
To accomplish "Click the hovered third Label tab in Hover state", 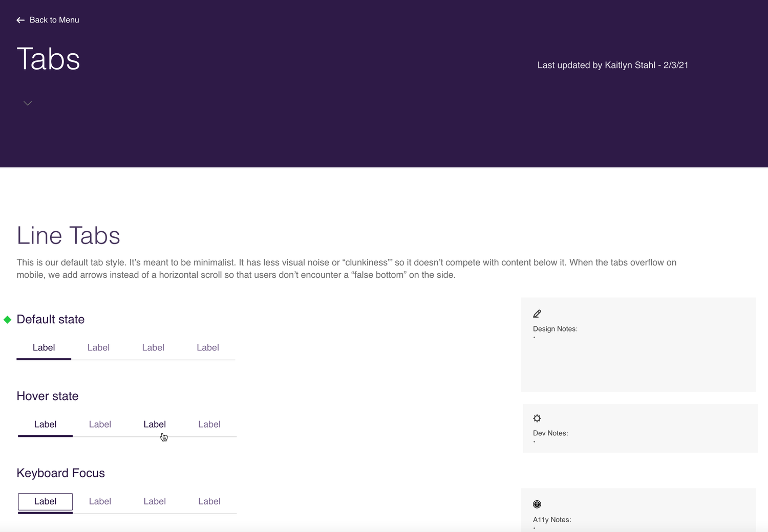I will (155, 425).
